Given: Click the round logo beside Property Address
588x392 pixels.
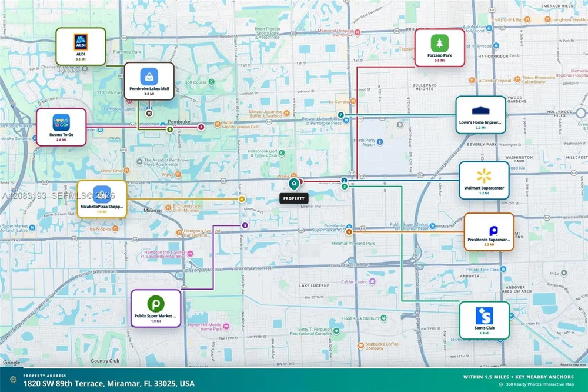Looking at the screenshot, I should coord(14,380).
